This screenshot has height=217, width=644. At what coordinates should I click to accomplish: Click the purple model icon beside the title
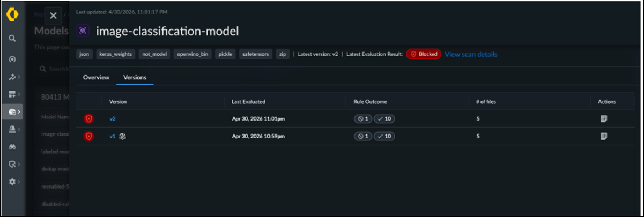pos(83,31)
